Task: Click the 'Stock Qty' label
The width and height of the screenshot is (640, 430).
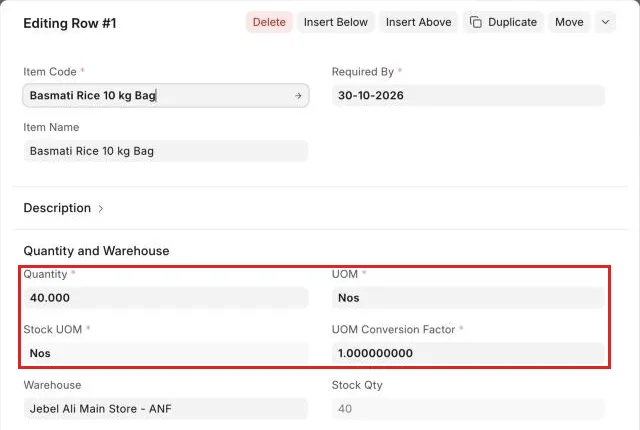Action: 357,385
